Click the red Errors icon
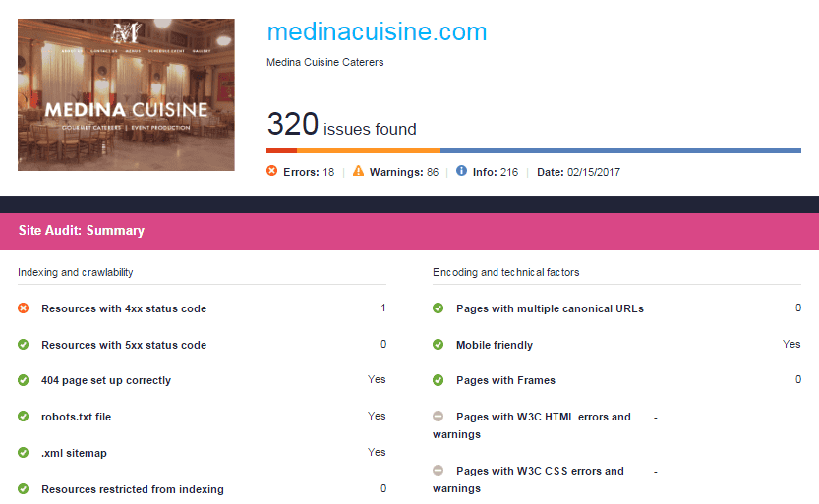Image resolution: width=819 pixels, height=504 pixels. [x=272, y=171]
